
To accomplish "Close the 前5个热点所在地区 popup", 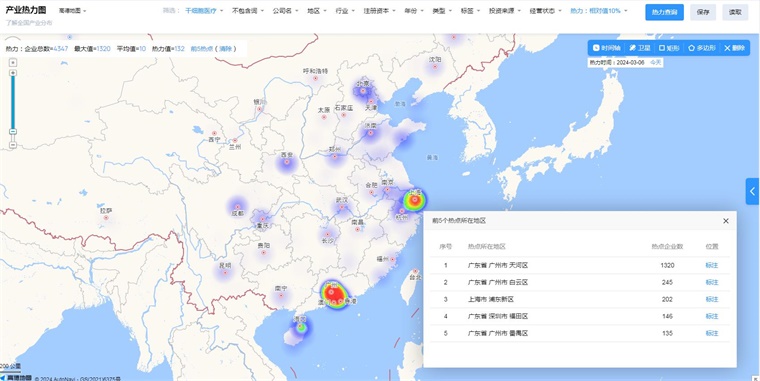I will [726, 221].
